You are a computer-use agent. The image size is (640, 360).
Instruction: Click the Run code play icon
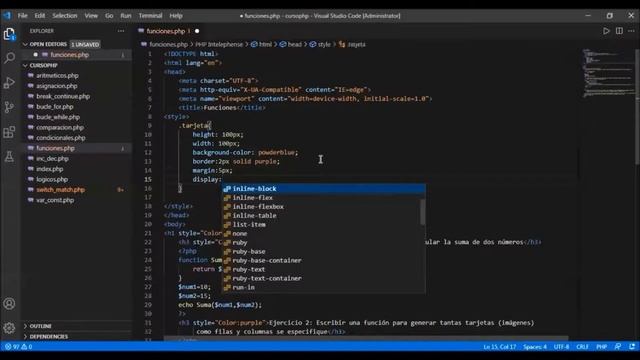coord(606,31)
